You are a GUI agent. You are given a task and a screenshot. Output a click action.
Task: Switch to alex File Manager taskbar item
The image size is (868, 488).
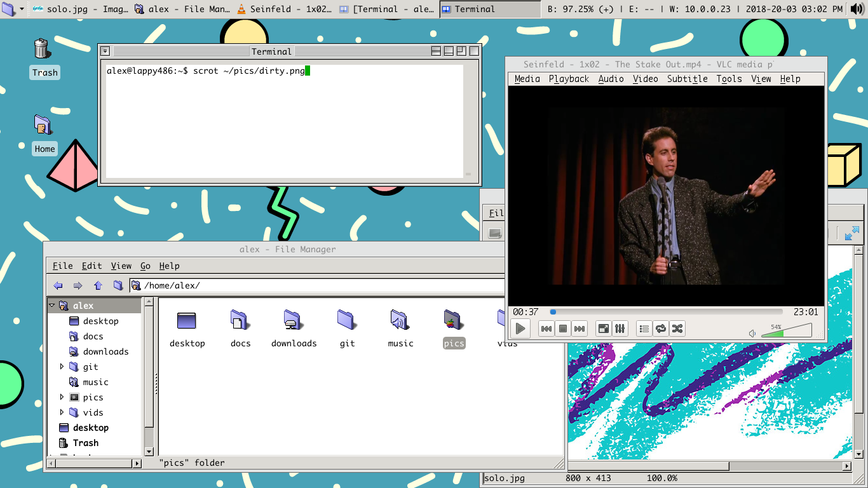[182, 10]
